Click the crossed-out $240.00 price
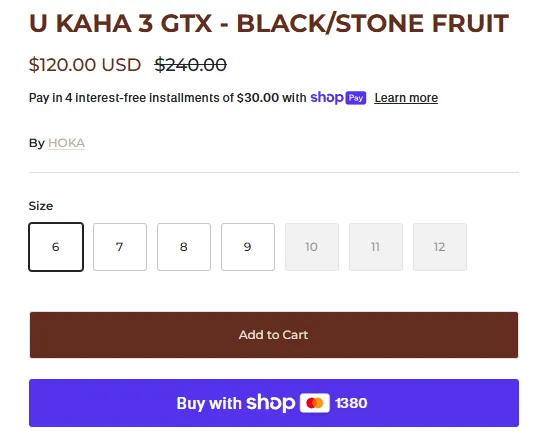The height and width of the screenshot is (431, 535). coord(191,64)
